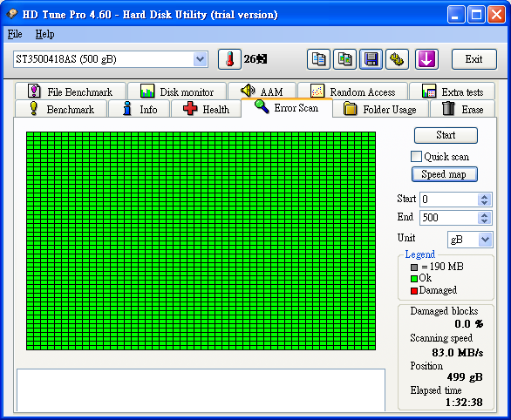Maximize the HD Tune Pro window
This screenshot has height=420, width=511.
pyautogui.click(x=476, y=14)
